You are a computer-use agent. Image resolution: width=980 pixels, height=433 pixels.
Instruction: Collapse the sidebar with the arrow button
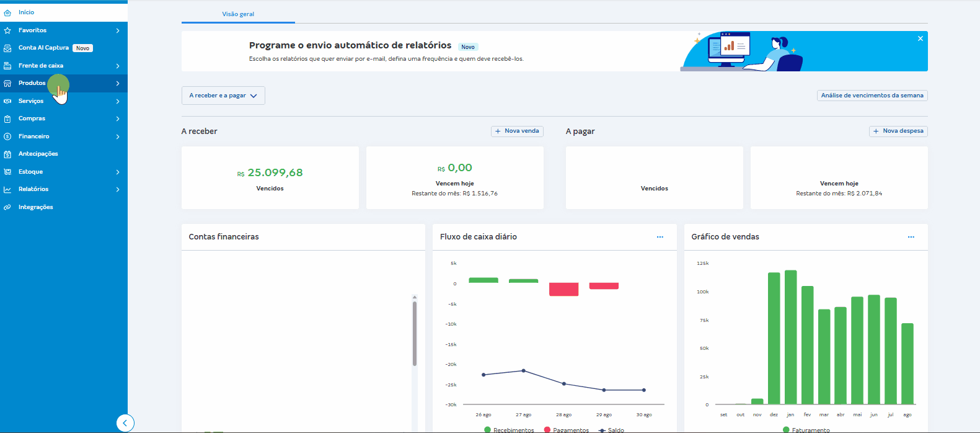(125, 423)
